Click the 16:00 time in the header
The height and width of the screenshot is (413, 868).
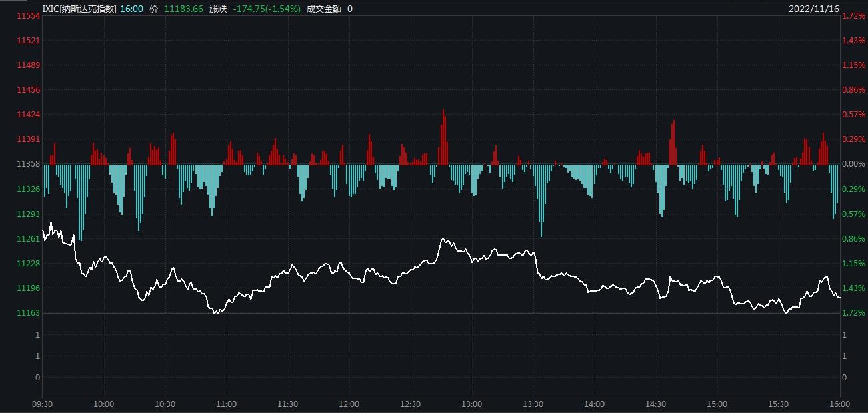pyautogui.click(x=131, y=9)
